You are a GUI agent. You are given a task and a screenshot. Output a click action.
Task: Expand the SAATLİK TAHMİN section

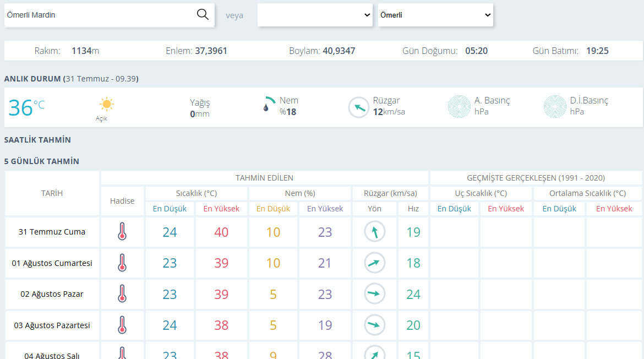pyautogui.click(x=37, y=140)
